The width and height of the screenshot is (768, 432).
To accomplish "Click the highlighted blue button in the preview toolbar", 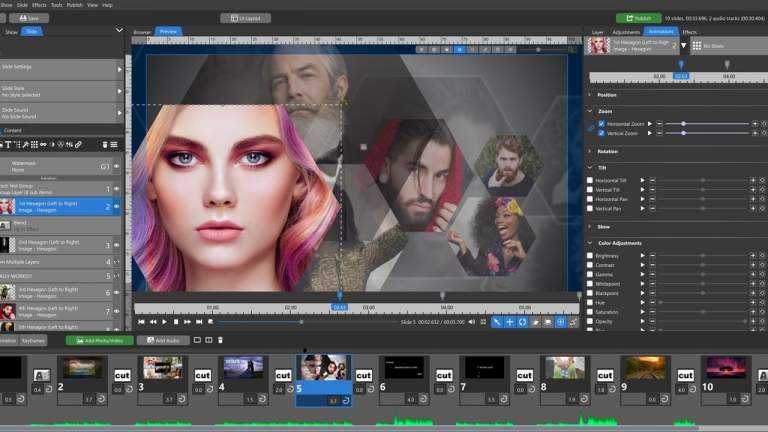I will click(459, 49).
